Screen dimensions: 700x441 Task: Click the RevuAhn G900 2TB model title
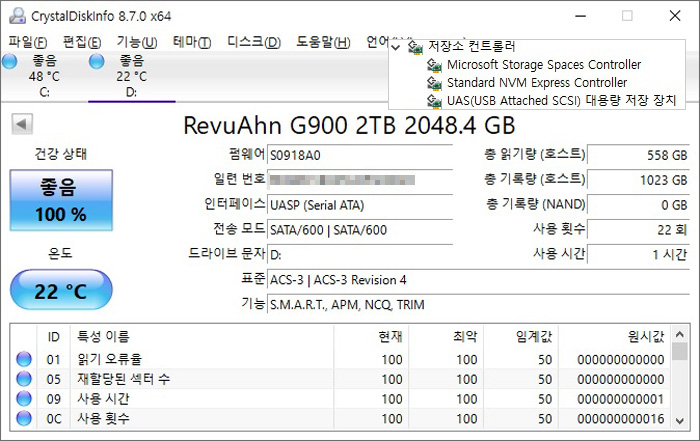(x=349, y=125)
